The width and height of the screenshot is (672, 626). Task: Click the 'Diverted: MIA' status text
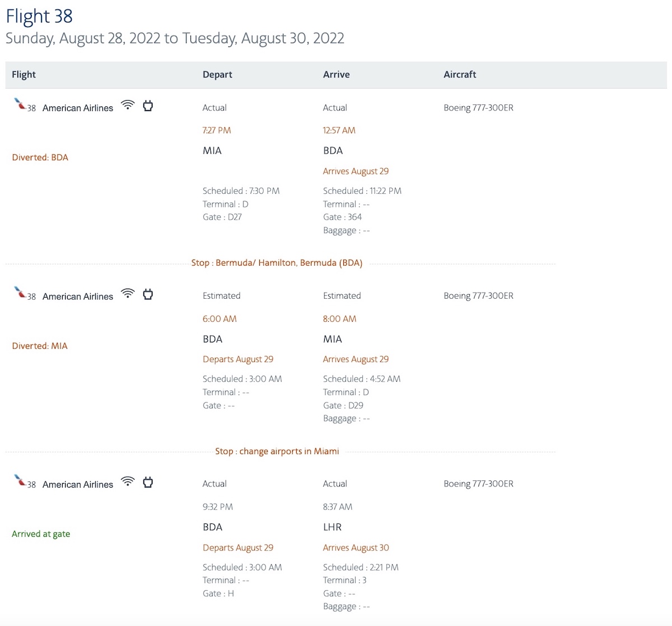40,346
